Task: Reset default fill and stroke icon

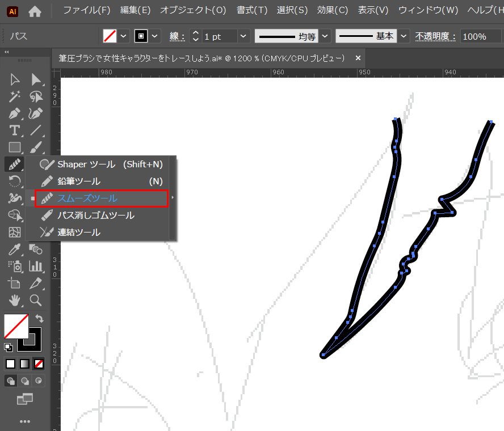Action: coord(9,347)
